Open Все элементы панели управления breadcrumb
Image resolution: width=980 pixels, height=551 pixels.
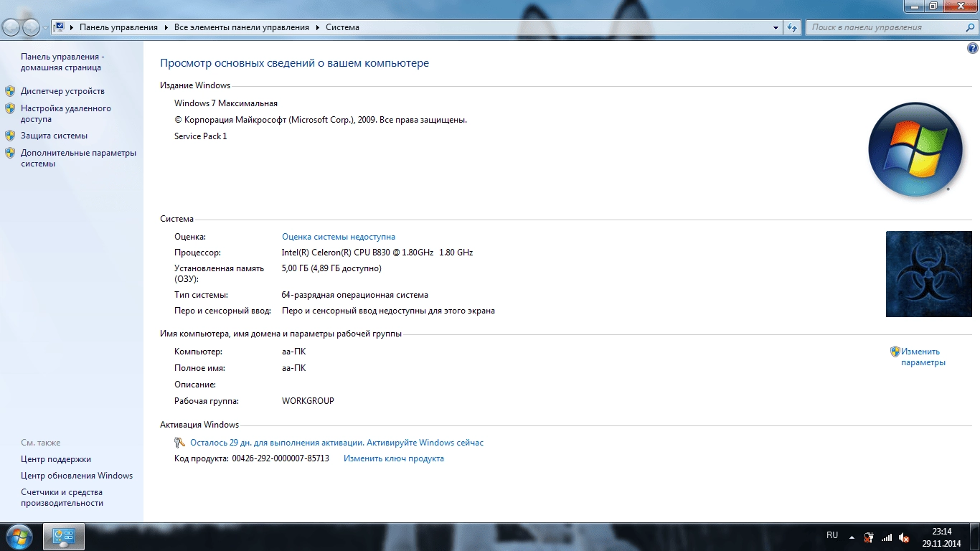click(x=242, y=27)
